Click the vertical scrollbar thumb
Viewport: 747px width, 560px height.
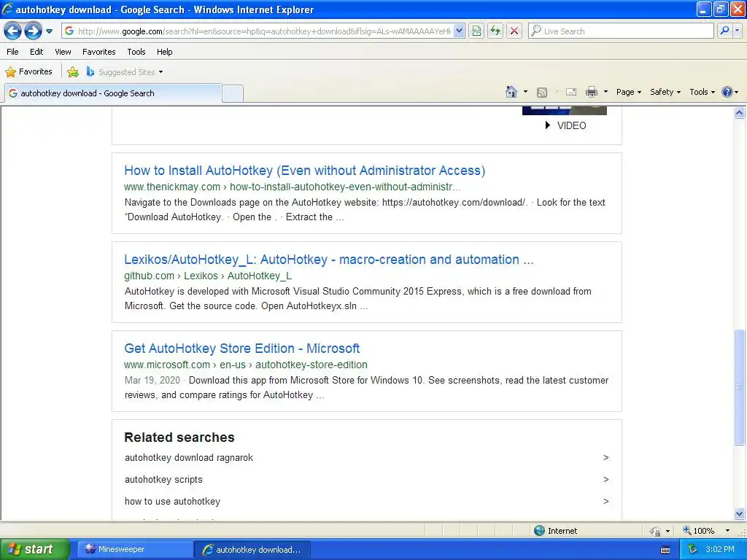(740, 387)
